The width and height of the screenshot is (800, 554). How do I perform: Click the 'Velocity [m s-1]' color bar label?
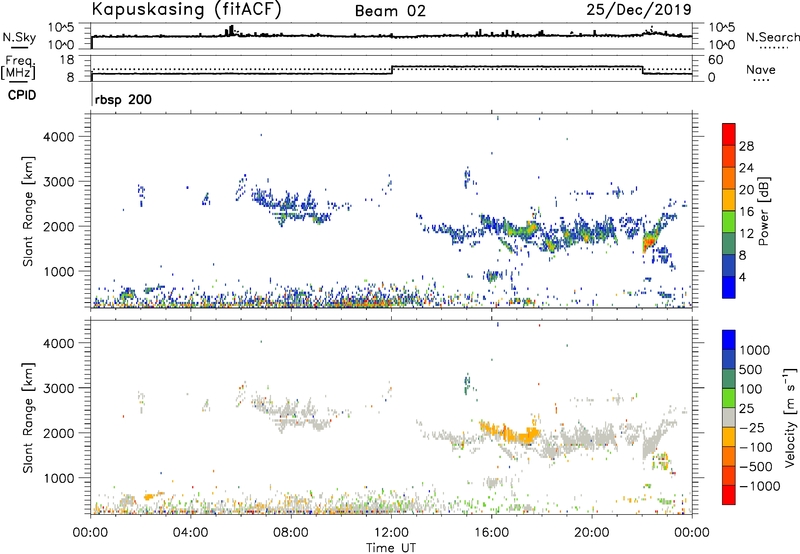click(x=789, y=417)
